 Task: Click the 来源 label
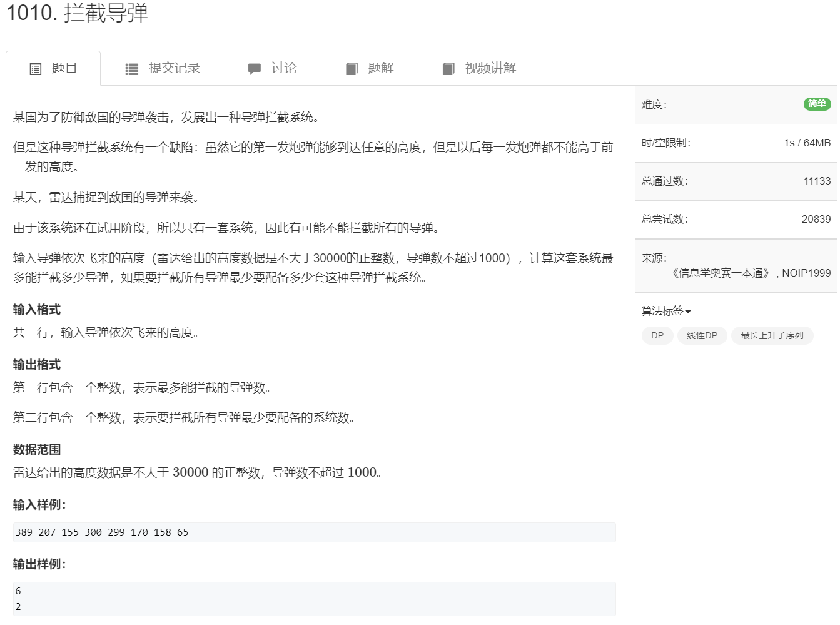click(654, 258)
